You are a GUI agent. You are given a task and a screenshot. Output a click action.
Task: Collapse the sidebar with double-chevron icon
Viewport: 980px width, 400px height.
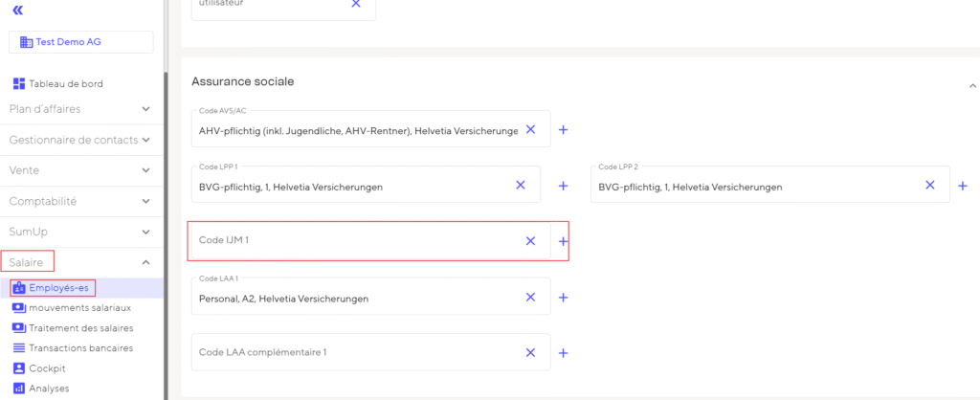(18, 10)
